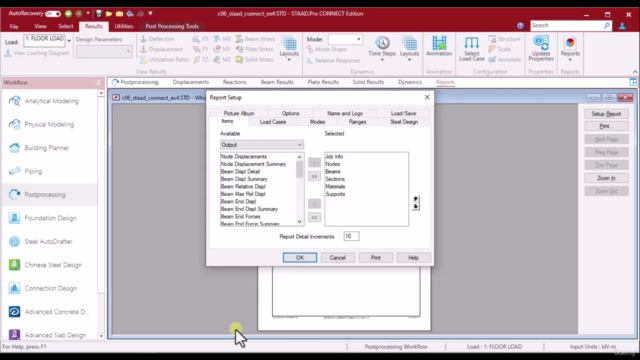Click the Animation ribbon icon
The width and height of the screenshot is (640, 360).
(x=439, y=46)
